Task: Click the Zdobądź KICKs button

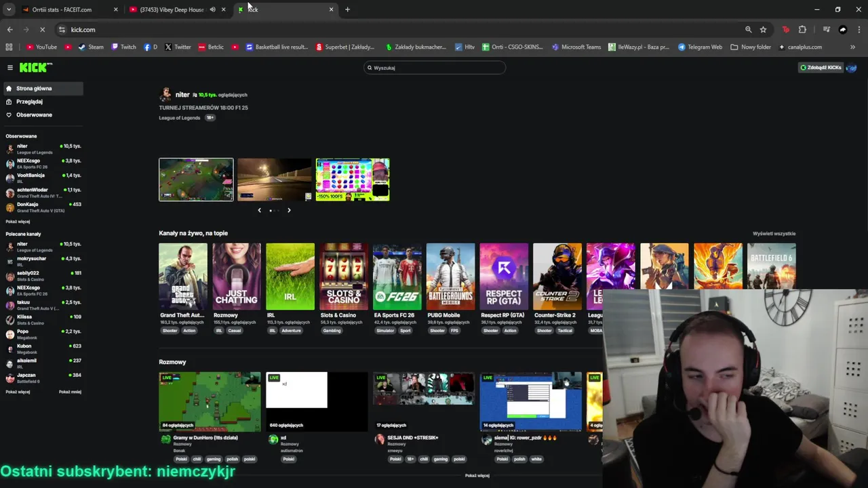Action: point(821,68)
